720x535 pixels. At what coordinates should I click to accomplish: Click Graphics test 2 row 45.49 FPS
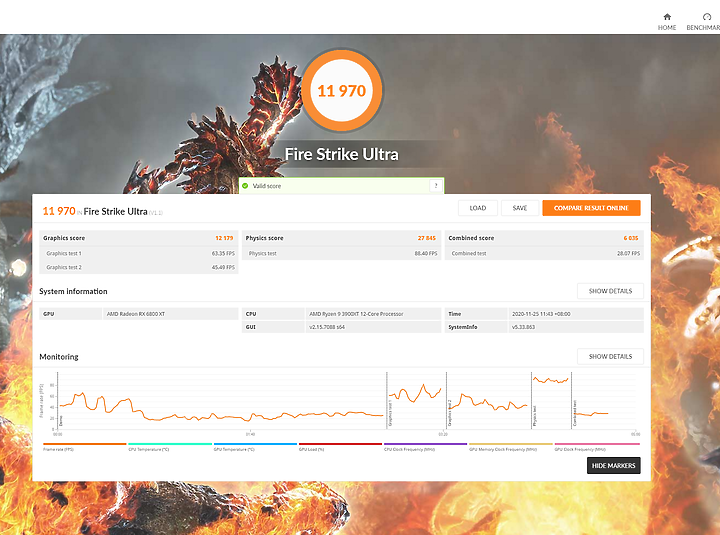pos(139,267)
